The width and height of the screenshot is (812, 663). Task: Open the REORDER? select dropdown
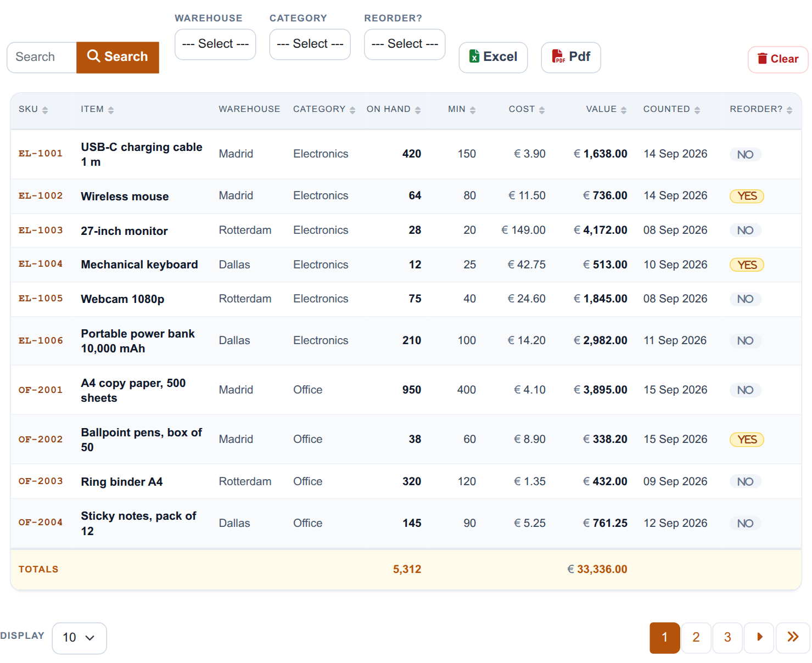405,44
